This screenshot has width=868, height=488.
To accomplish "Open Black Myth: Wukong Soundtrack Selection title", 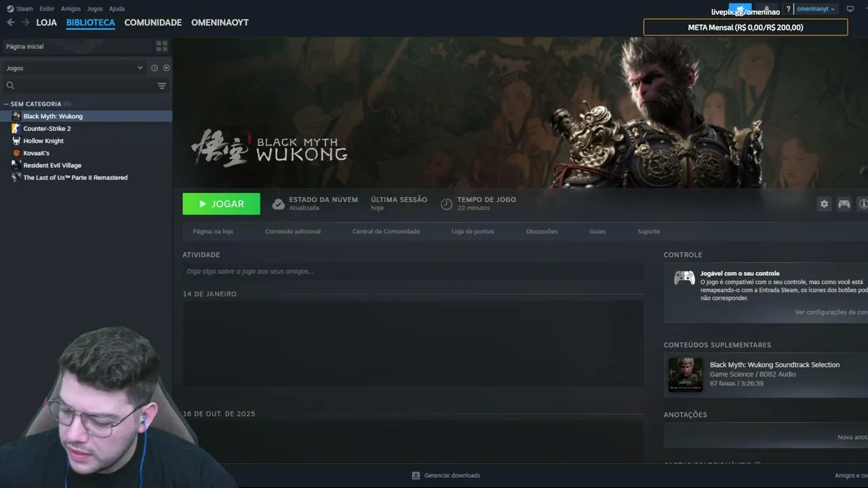I will coord(774,365).
